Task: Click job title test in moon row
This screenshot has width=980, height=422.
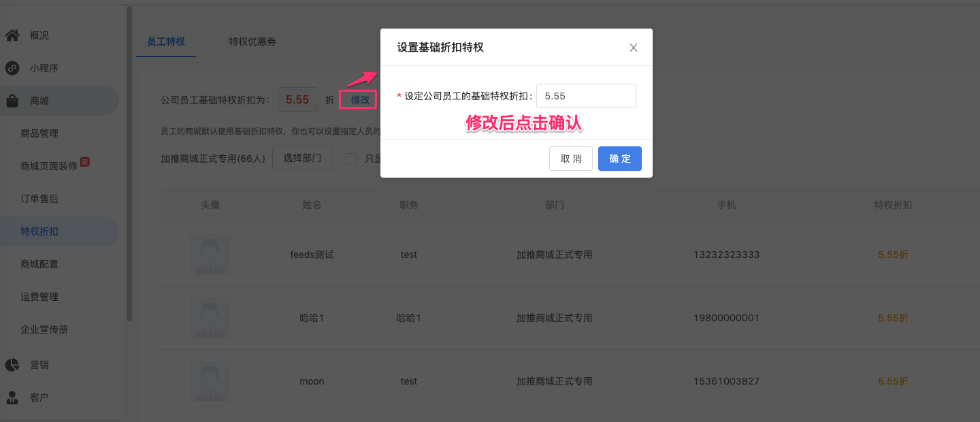Action: 409,381
